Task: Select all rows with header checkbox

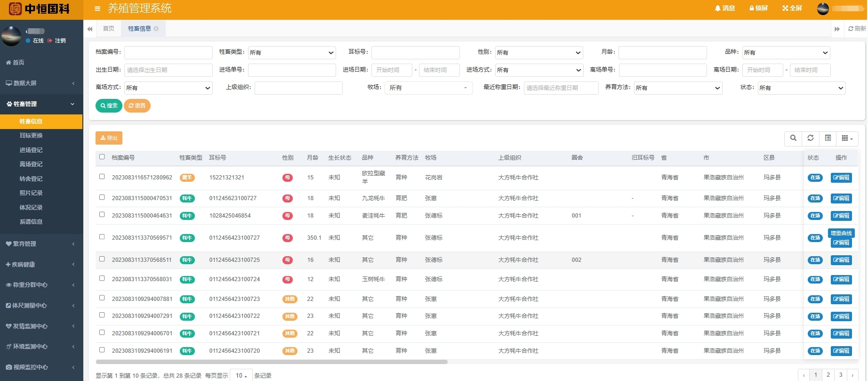Action: tap(102, 157)
